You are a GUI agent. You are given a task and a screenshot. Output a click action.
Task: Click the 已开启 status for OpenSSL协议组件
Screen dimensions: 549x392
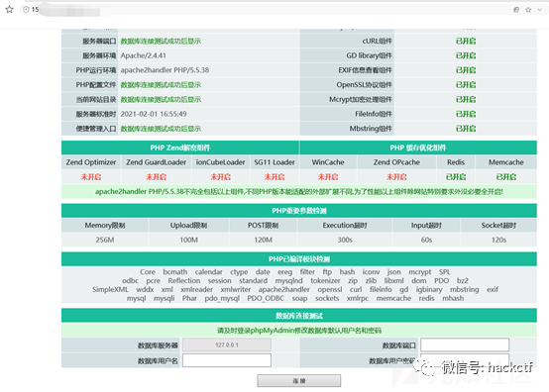[466, 85]
